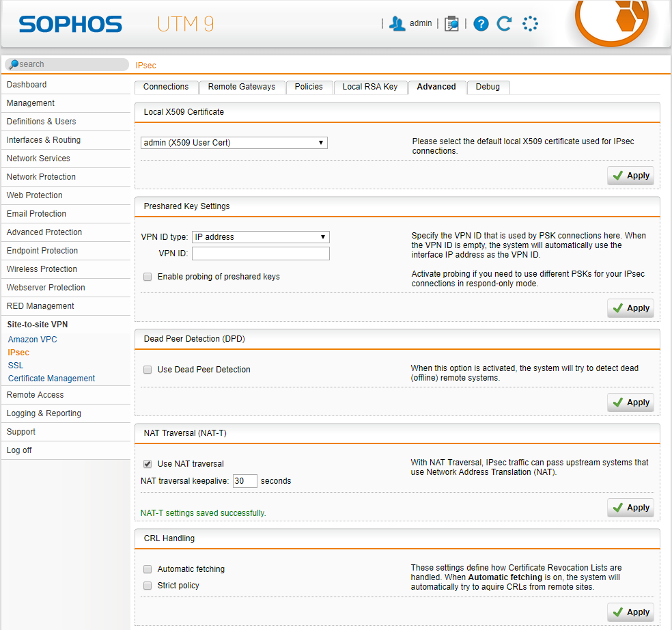The width and height of the screenshot is (672, 630).
Task: Switch to the Connections tab
Action: click(x=166, y=87)
